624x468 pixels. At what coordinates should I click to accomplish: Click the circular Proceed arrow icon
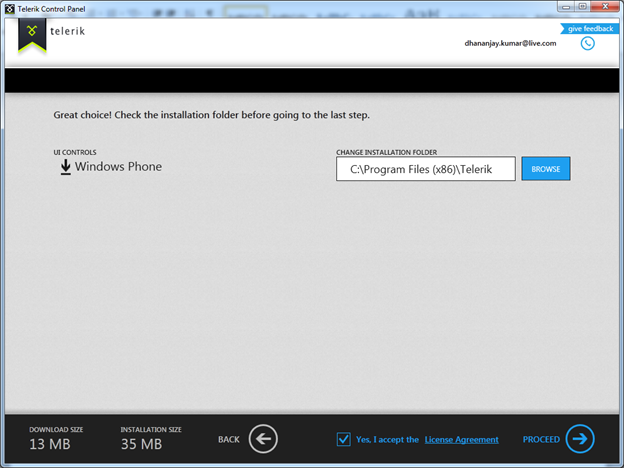click(x=580, y=439)
